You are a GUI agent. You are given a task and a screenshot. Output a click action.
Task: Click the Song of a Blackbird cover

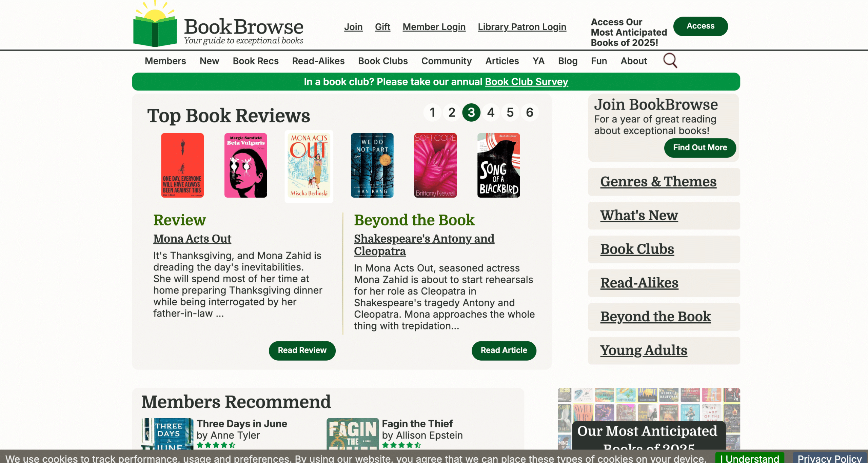(498, 165)
